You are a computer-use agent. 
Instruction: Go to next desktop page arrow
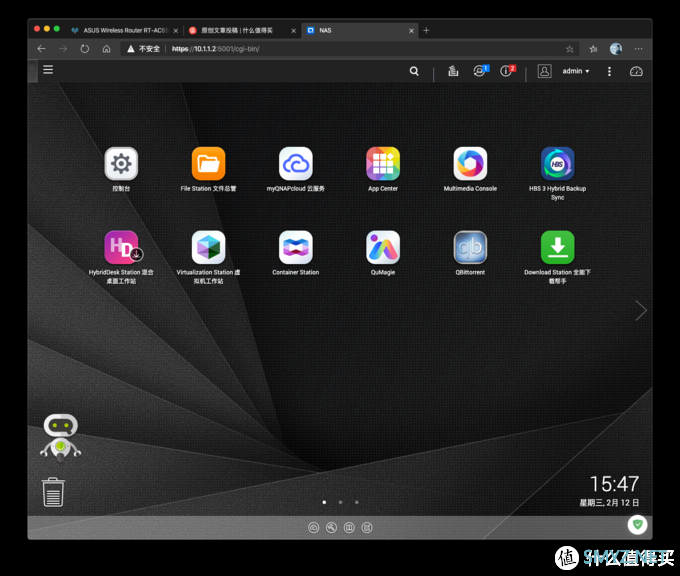(641, 310)
